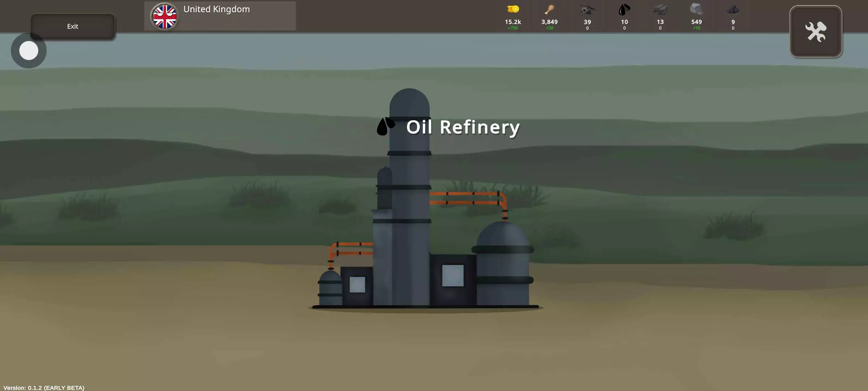Viewport: 868px width, 391px height.
Task: Tap the white joystick circle control
Action: pos(29,50)
